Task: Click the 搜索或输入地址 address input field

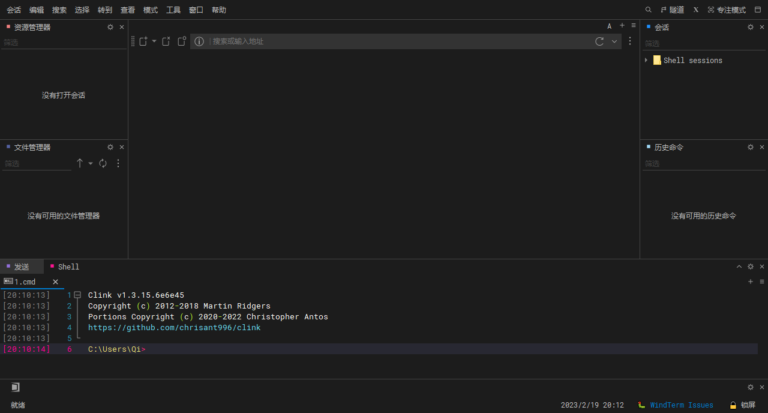Action: pyautogui.click(x=400, y=41)
